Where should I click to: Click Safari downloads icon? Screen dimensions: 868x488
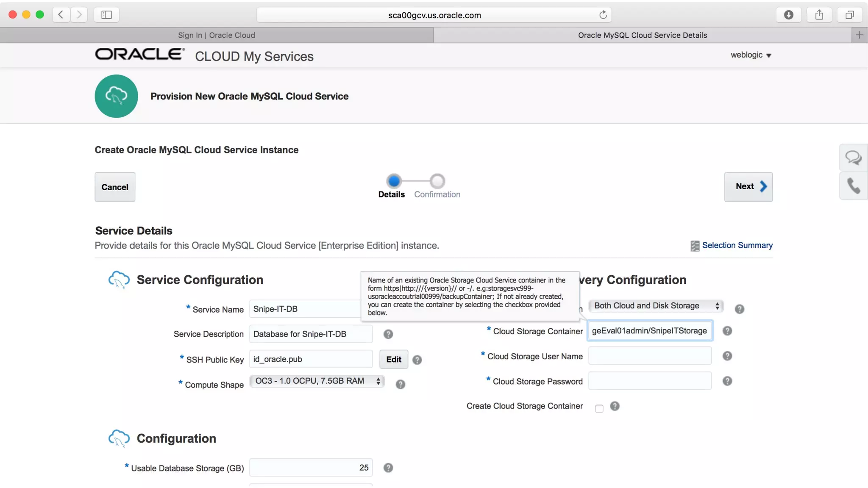(x=788, y=15)
